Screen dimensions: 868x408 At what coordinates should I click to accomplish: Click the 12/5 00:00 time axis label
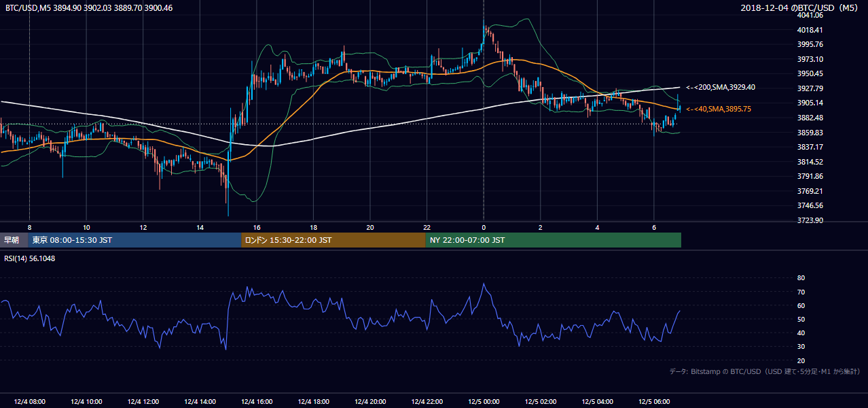point(484,402)
